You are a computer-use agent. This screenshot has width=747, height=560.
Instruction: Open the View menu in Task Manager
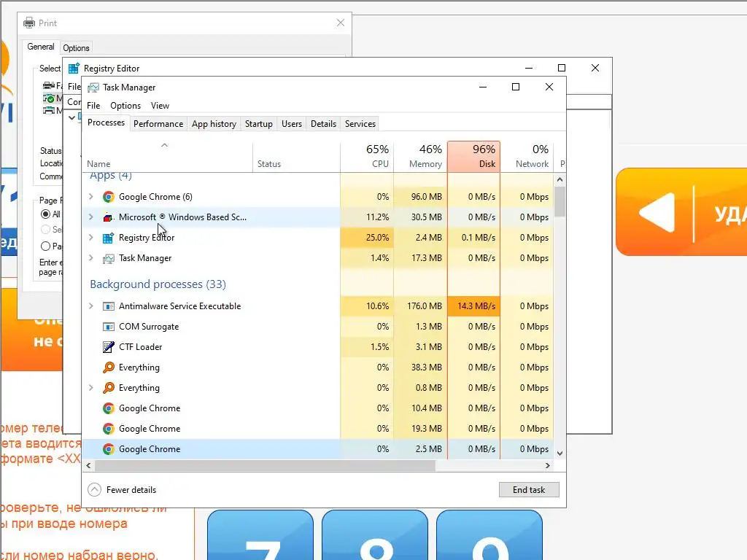coord(160,106)
